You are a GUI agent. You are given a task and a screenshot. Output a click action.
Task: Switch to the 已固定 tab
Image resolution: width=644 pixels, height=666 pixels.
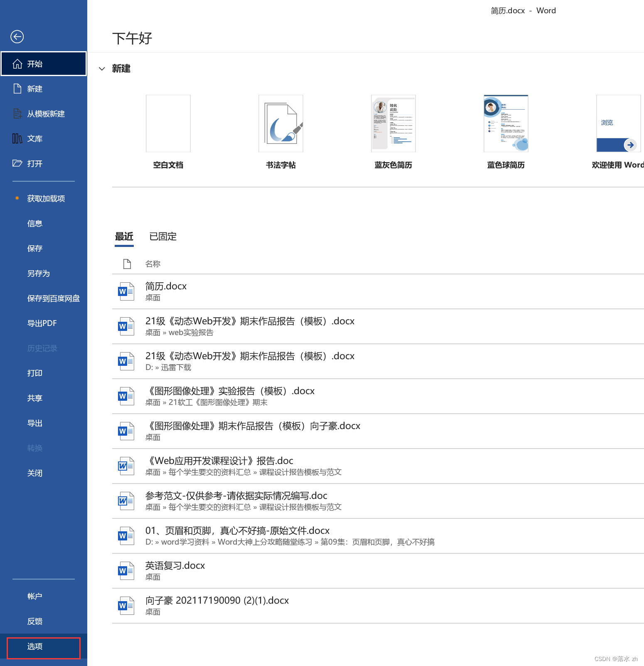(163, 237)
